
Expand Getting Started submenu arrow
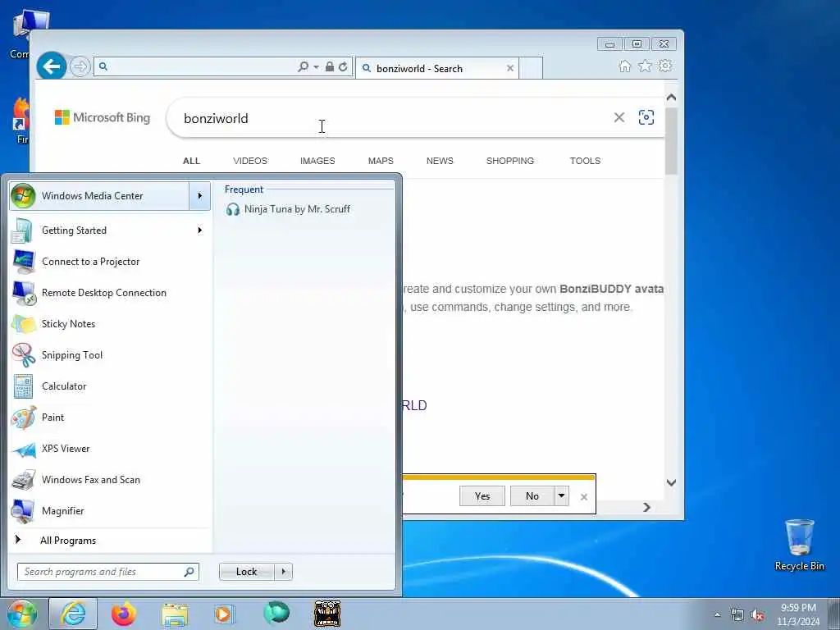[x=200, y=231]
